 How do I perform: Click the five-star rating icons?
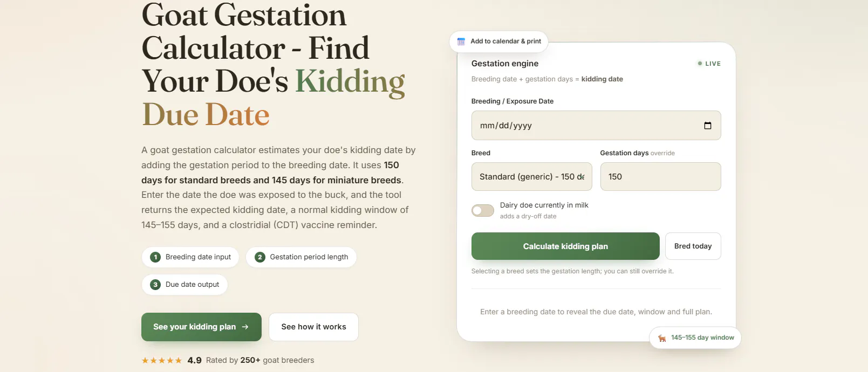point(162,360)
